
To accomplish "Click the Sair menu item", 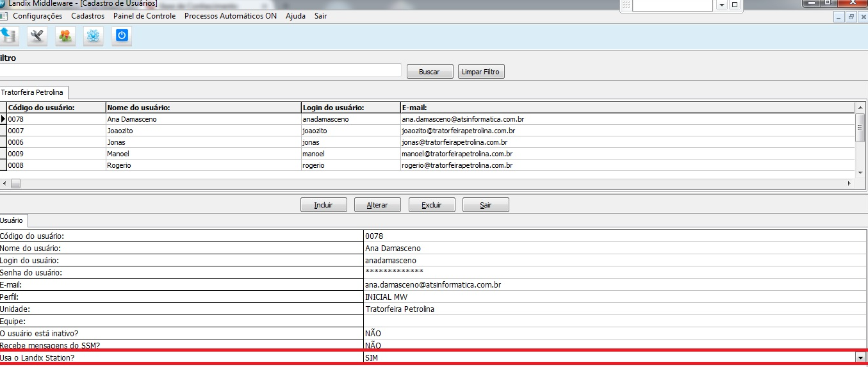I will pos(320,16).
